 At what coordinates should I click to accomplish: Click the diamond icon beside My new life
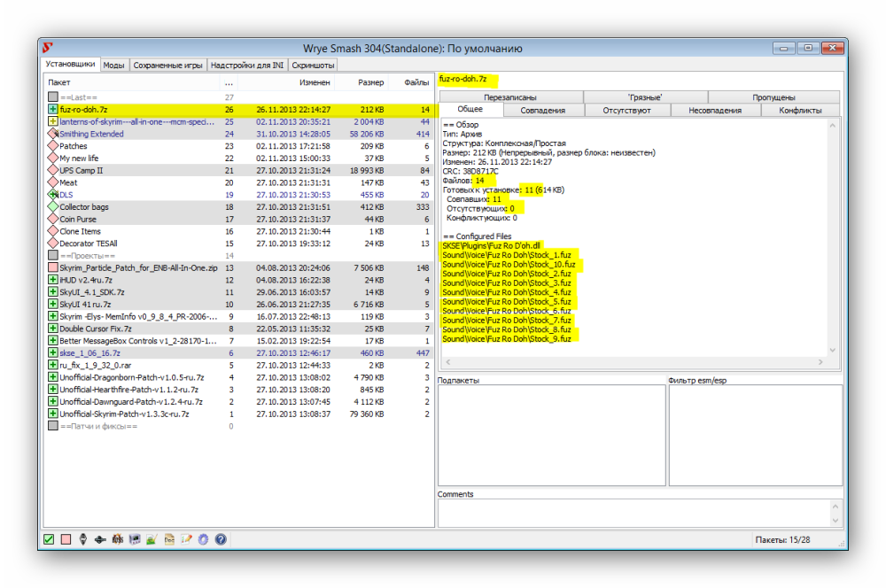point(52,158)
